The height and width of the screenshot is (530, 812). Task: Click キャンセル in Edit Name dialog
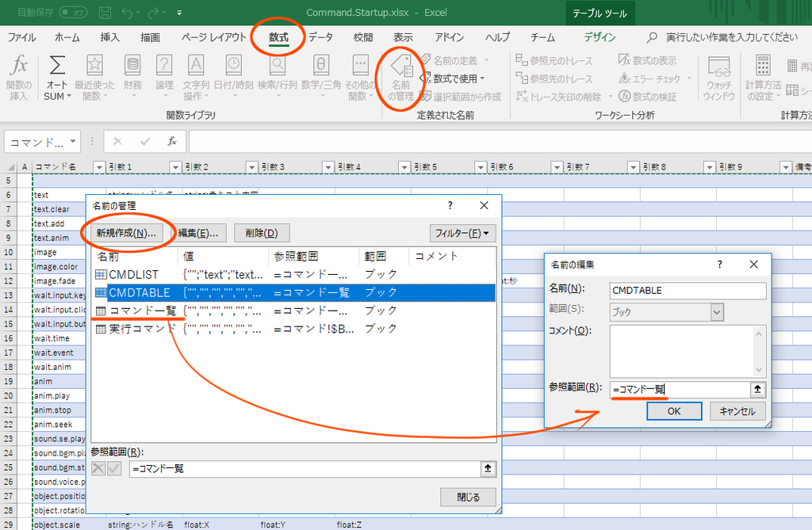click(737, 411)
